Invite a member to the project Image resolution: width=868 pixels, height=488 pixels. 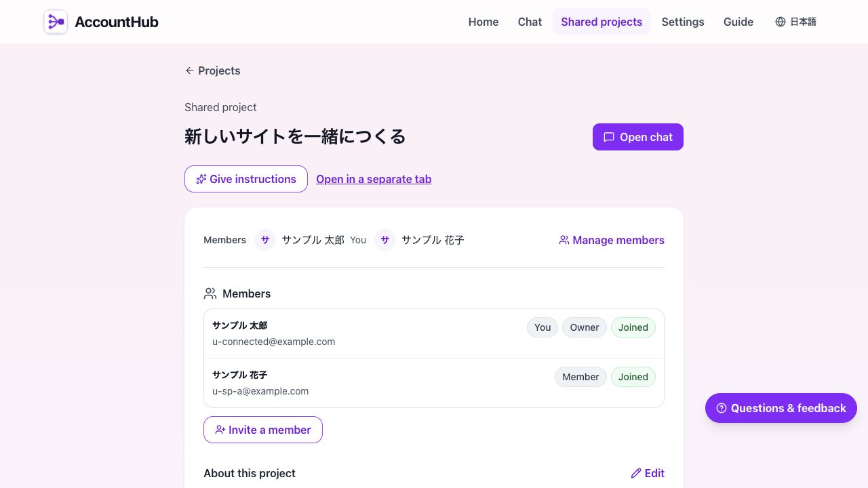click(x=263, y=430)
